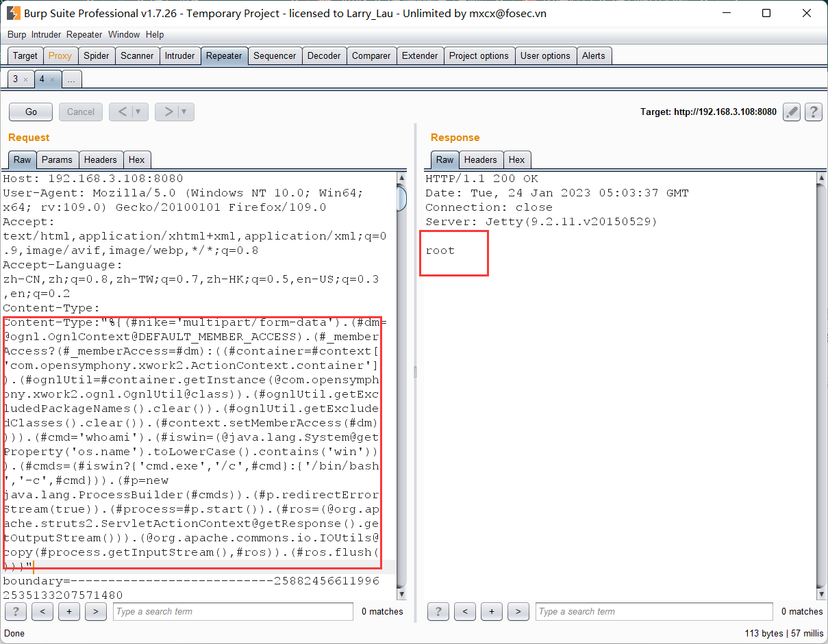Click the request search next '>' button
This screenshot has width=828, height=644.
pos(95,611)
